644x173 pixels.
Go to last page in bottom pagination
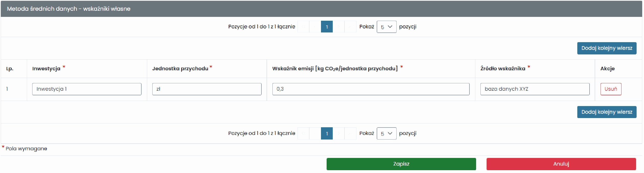pos(350,133)
